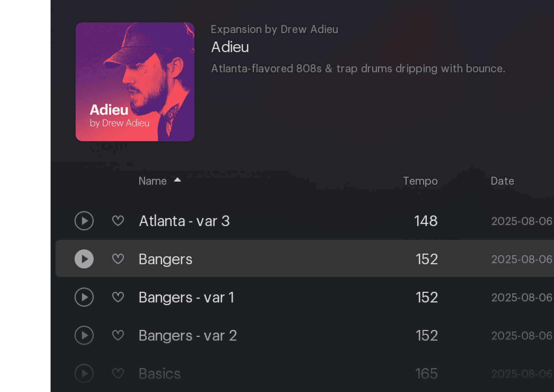Play the Bangers - var 1 preview
This screenshot has width=554, height=392.
coord(84,297)
